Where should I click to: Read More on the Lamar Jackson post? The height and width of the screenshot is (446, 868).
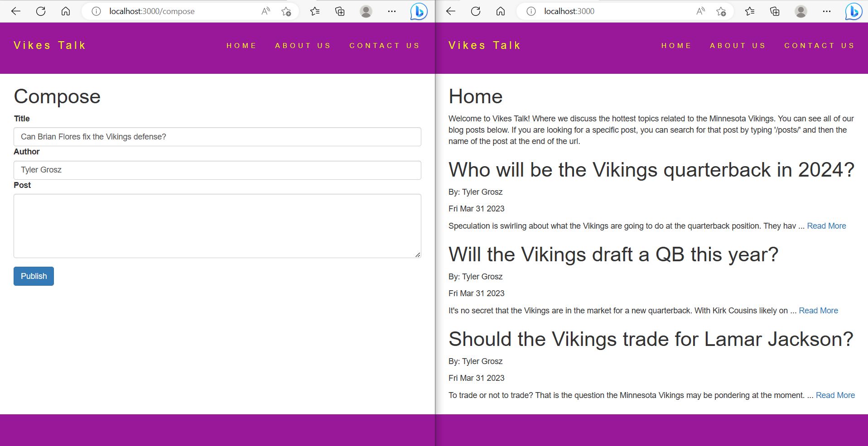(x=835, y=395)
